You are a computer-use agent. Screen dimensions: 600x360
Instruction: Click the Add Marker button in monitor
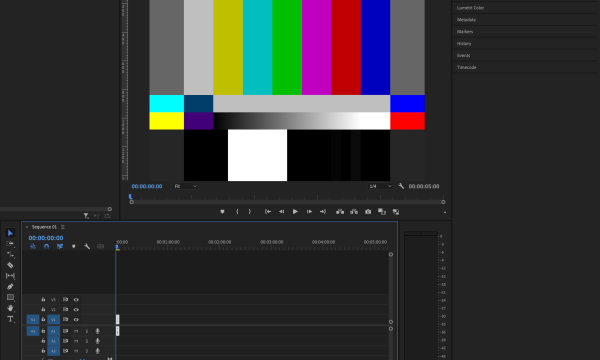pyautogui.click(x=222, y=212)
